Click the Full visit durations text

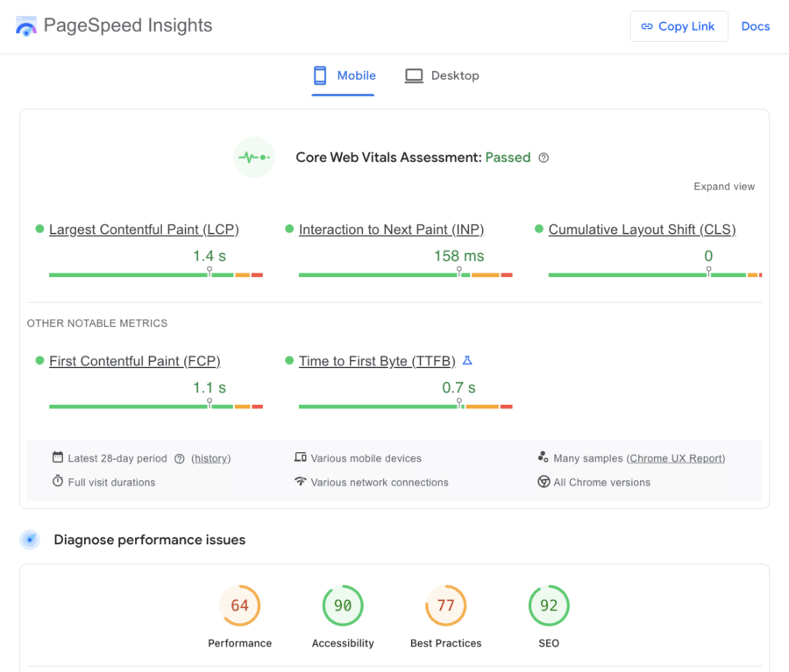click(111, 483)
